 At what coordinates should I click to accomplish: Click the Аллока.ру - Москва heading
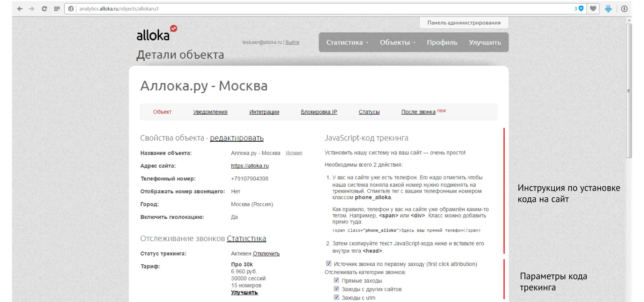coord(204,86)
